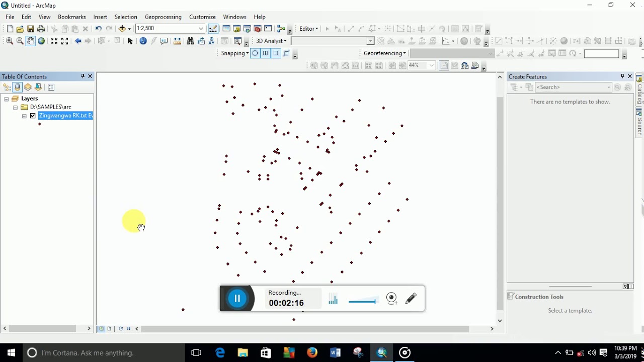Click the Find binoculars icon

pyautogui.click(x=190, y=41)
